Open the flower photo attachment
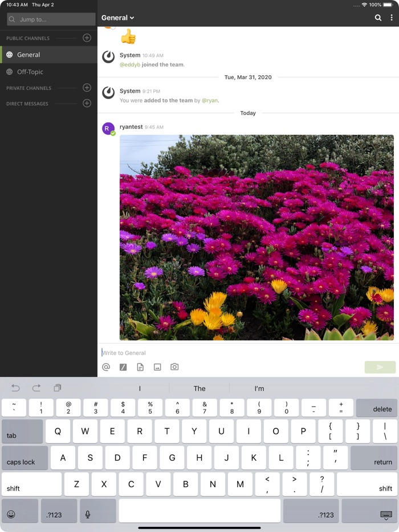 click(256, 238)
